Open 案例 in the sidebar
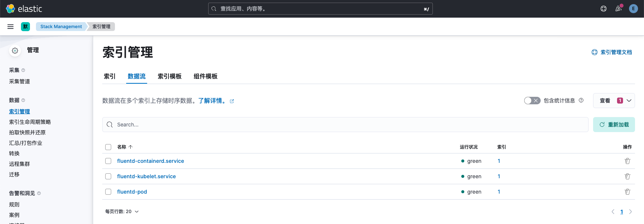 click(14, 215)
